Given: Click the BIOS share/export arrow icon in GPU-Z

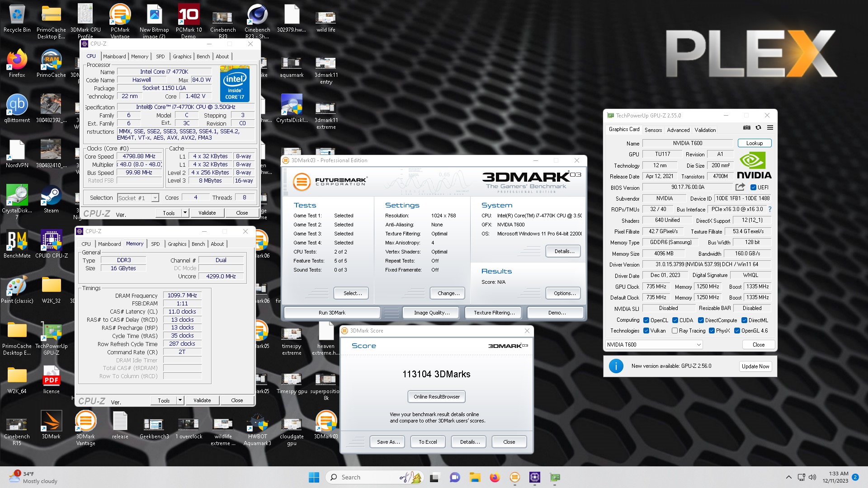Looking at the screenshot, I should pyautogui.click(x=740, y=187).
